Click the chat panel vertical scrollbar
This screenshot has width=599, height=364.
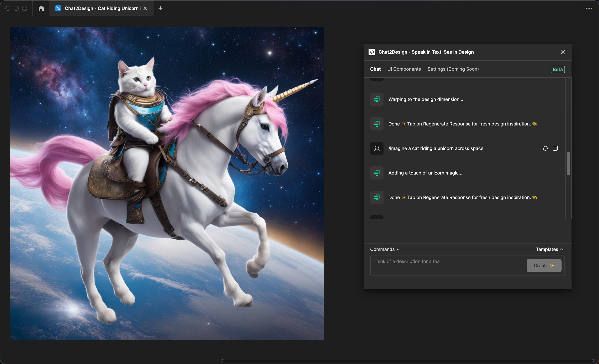click(568, 163)
